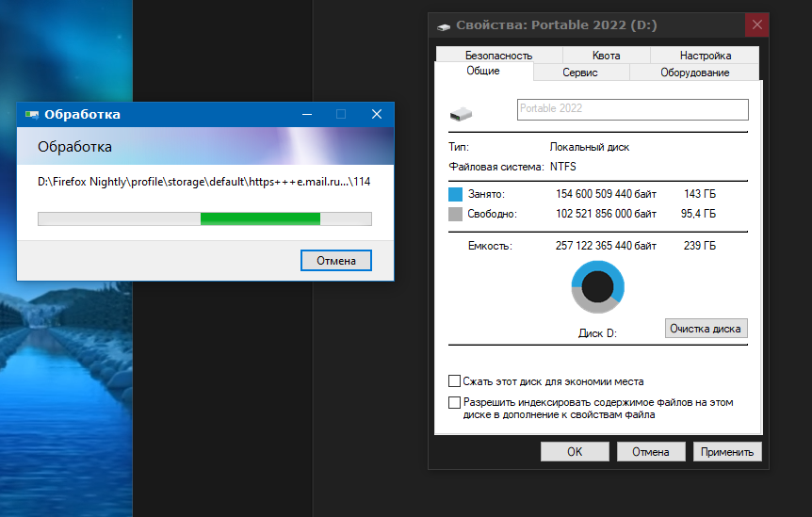
Task: Select the Общие tab
Action: (483, 72)
